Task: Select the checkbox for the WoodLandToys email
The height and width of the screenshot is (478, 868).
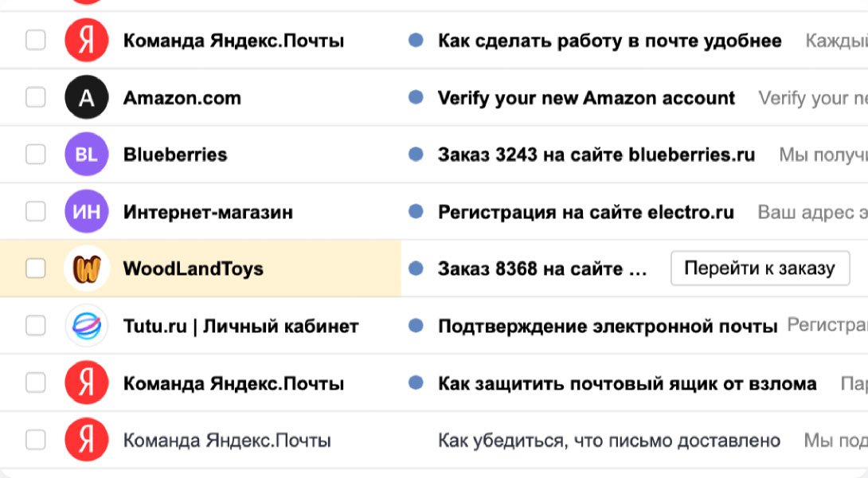Action: click(35, 268)
